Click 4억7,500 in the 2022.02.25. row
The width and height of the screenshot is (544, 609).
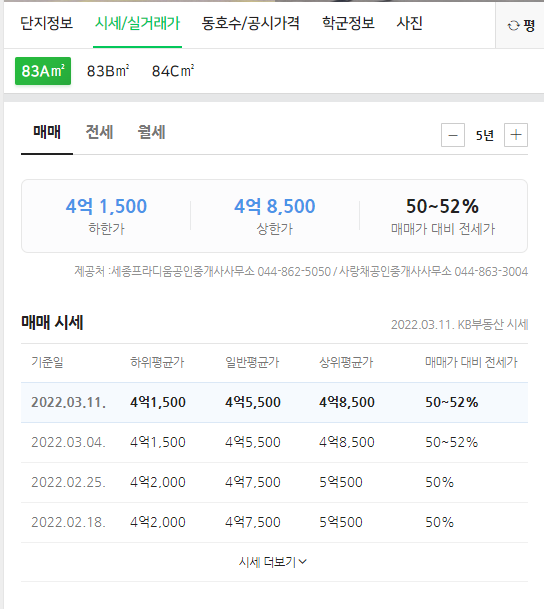pos(253,482)
